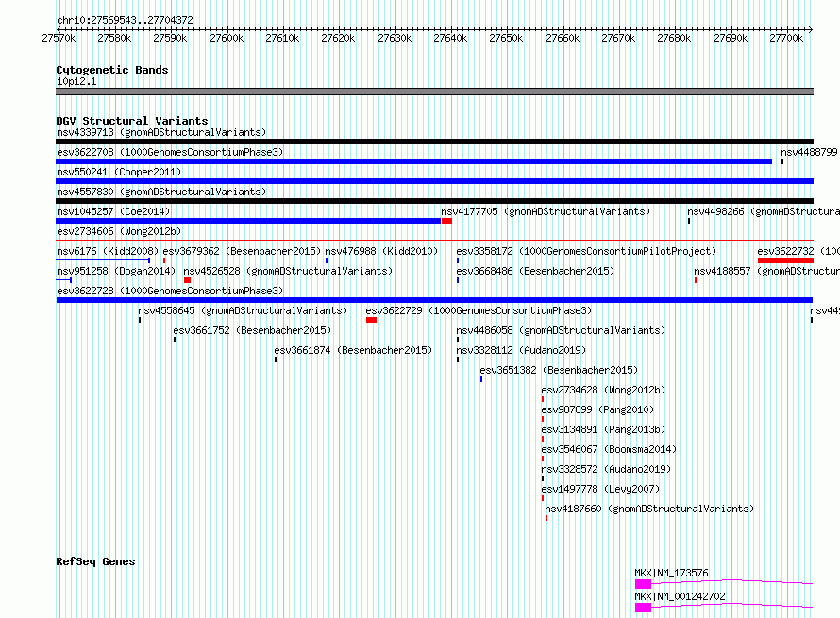Select the blue bar under nsv550241
This screenshot has height=618, width=840.
434,181
